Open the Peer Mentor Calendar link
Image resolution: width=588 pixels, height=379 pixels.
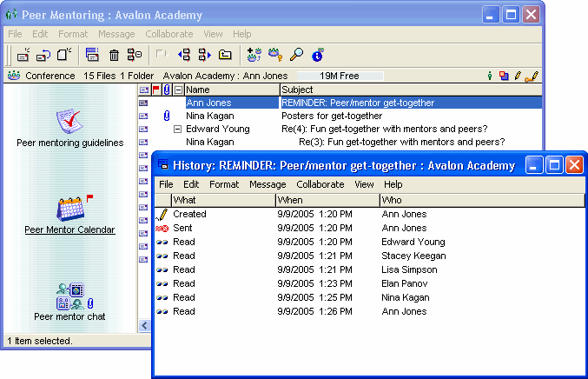point(69,230)
